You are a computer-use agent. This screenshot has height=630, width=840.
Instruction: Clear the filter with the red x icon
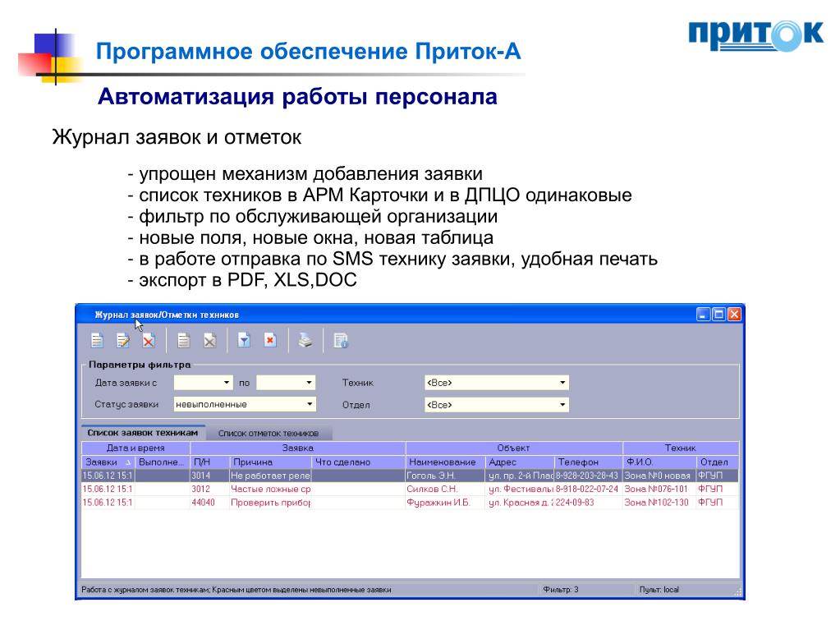pos(270,340)
